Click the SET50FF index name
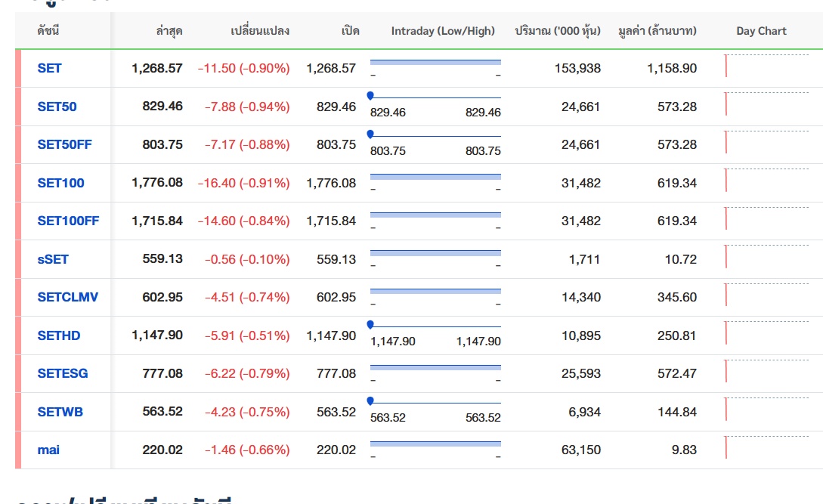 point(65,144)
